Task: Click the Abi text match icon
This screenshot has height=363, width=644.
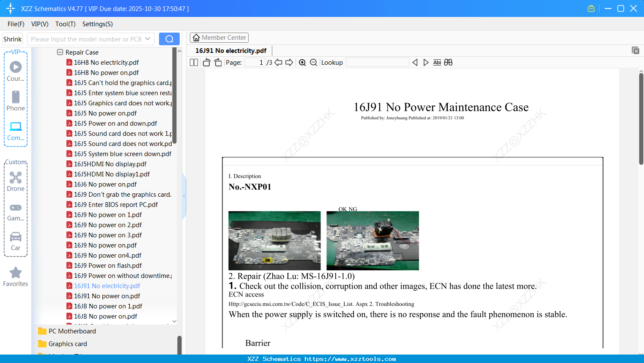Action: coord(437,63)
